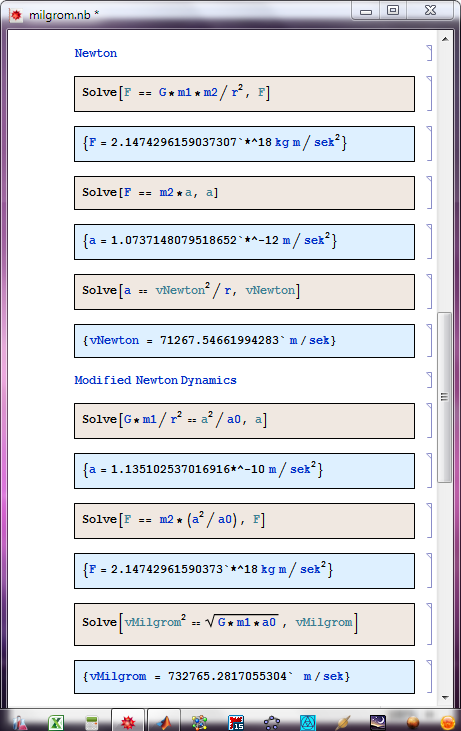Click the vMilgrom square root input cell
The width and height of the screenshot is (461, 731).
click(244, 624)
